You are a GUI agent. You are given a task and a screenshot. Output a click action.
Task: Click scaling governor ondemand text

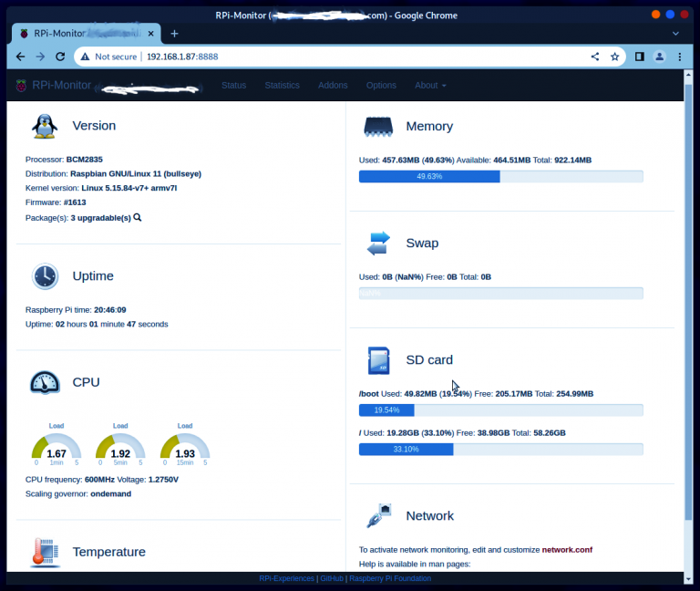coord(110,494)
